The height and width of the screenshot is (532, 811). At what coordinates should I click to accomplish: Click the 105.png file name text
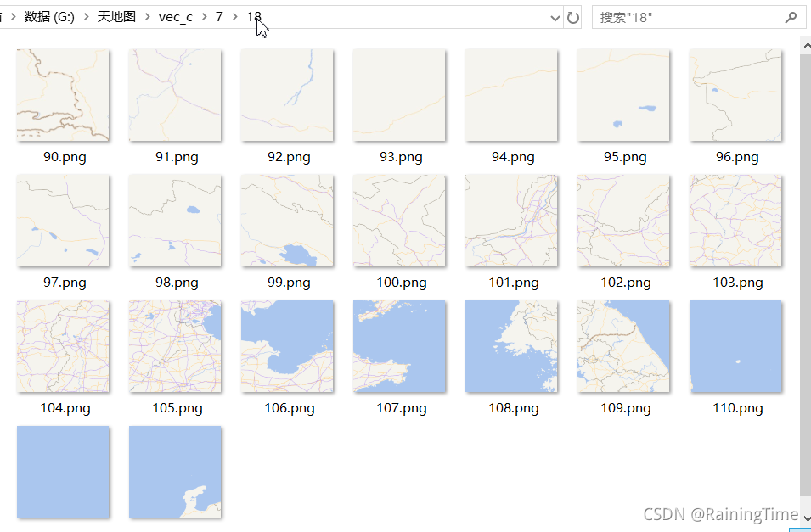[177, 408]
